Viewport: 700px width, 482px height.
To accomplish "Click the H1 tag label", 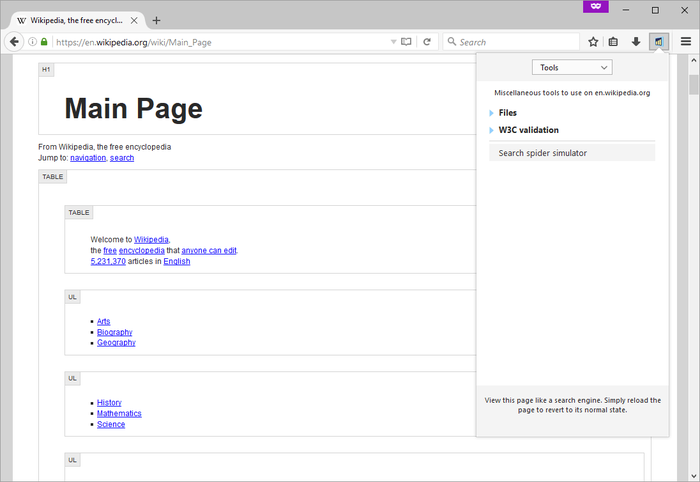I will [x=46, y=70].
